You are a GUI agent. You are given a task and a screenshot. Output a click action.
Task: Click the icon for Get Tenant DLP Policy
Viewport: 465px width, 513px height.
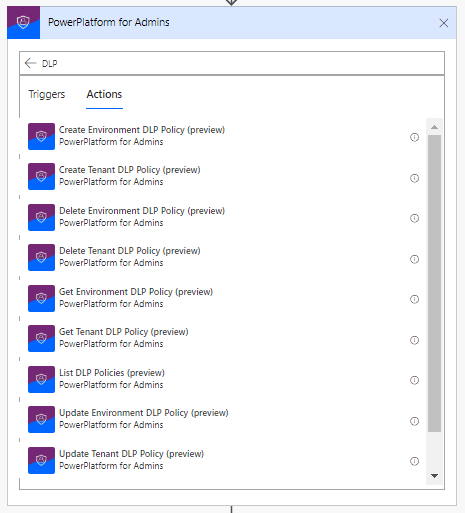(41, 338)
